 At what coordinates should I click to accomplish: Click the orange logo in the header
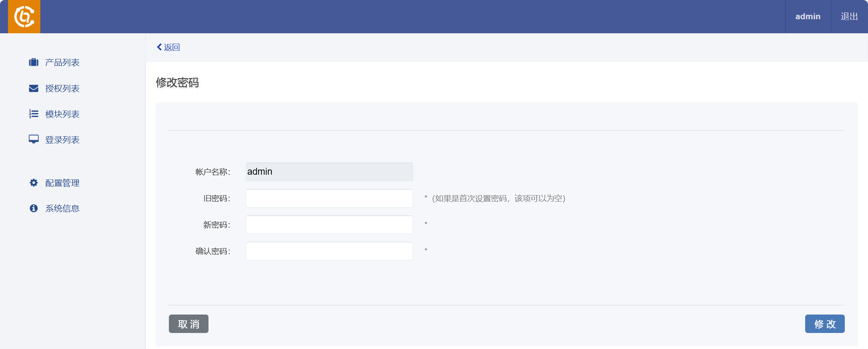tap(24, 16)
